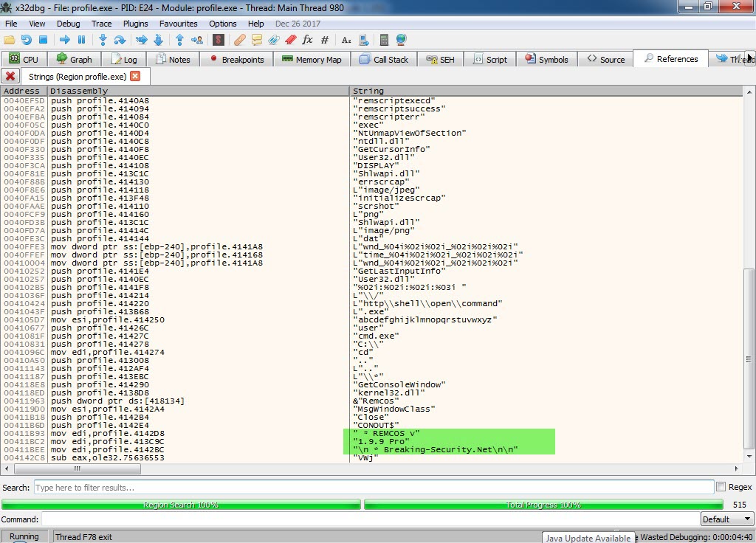Click the labels hash icon

[325, 40]
